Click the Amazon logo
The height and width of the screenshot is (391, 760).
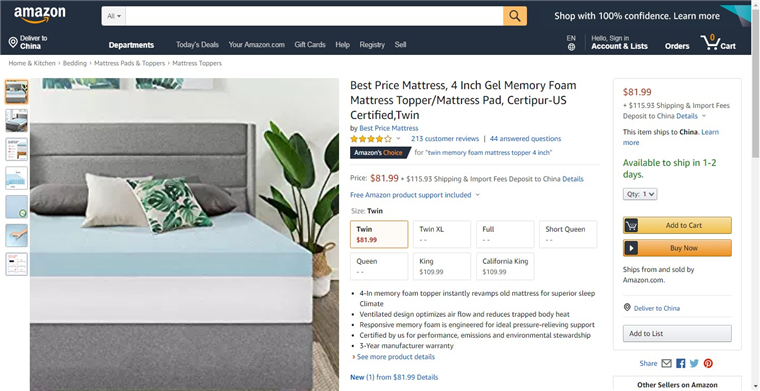coord(39,15)
